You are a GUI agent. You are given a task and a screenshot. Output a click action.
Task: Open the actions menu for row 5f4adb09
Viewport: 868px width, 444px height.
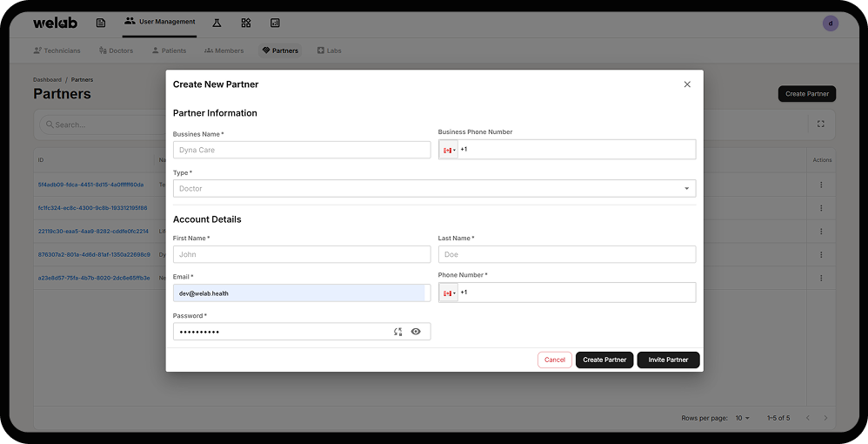(821, 185)
